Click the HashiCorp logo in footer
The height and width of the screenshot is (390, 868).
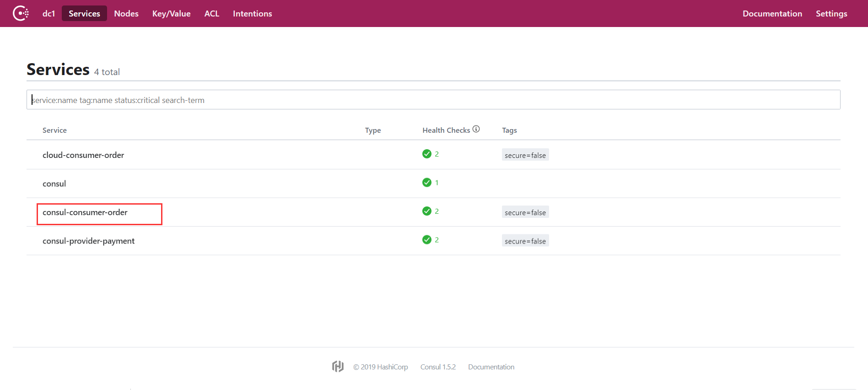338,366
